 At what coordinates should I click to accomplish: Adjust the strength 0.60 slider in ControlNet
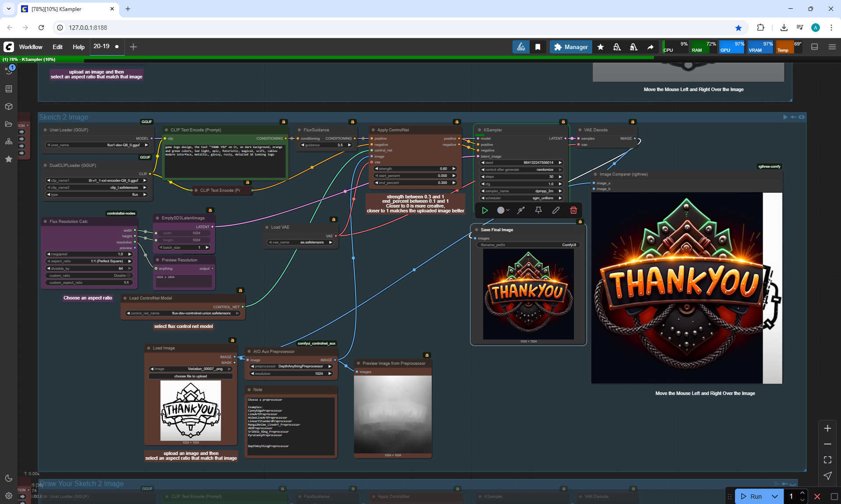(x=414, y=169)
